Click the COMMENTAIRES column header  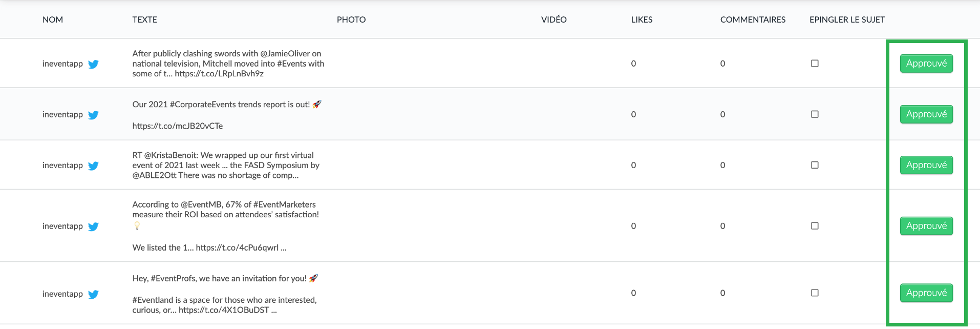point(753,19)
